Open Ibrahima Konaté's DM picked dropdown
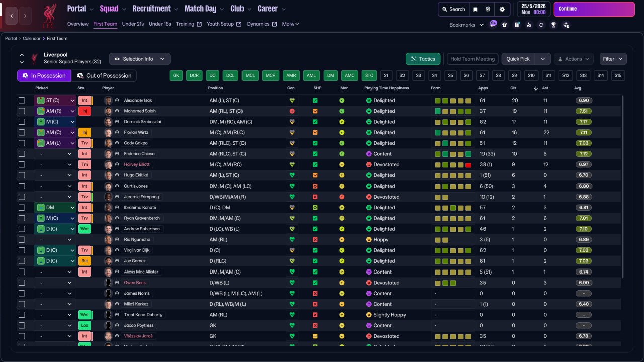Screen dimensions: 644x362 tap(55, 208)
